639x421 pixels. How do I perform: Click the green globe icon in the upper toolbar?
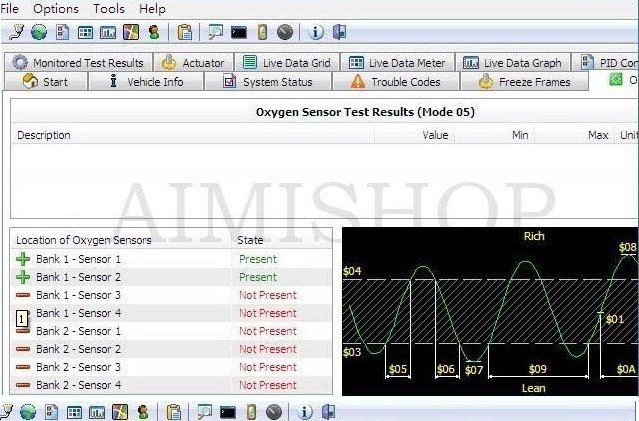pos(39,32)
